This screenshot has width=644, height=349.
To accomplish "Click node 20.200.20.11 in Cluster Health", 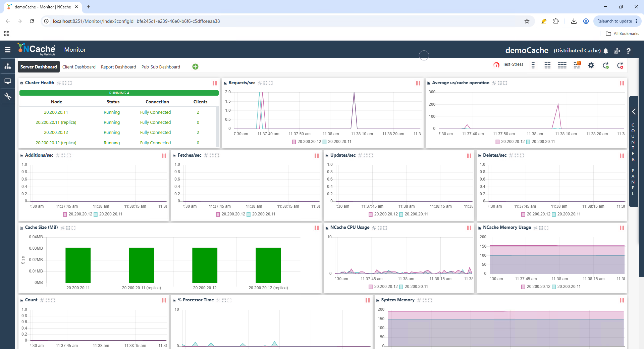I will tap(56, 112).
